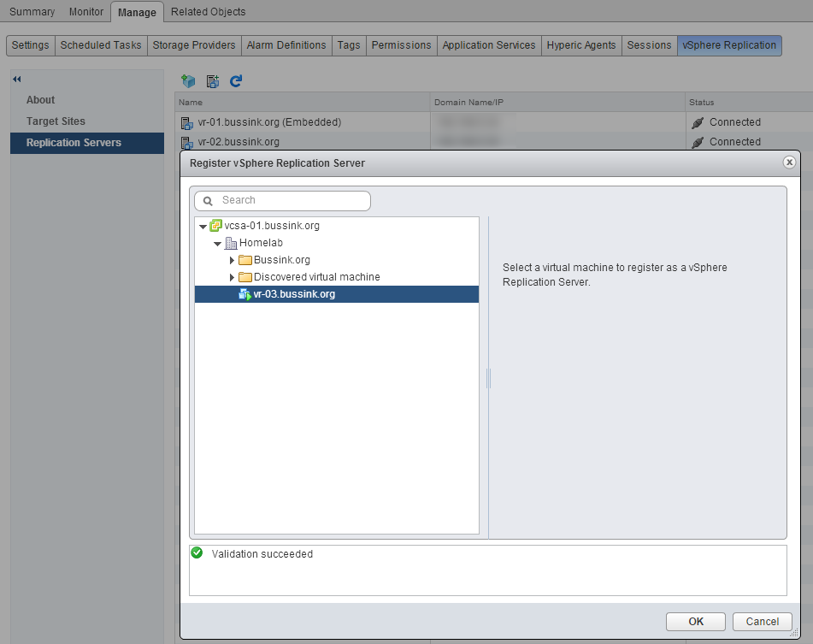The image size is (813, 644).
Task: Collapse the left navigation panel double-arrow
Action: pyautogui.click(x=17, y=79)
